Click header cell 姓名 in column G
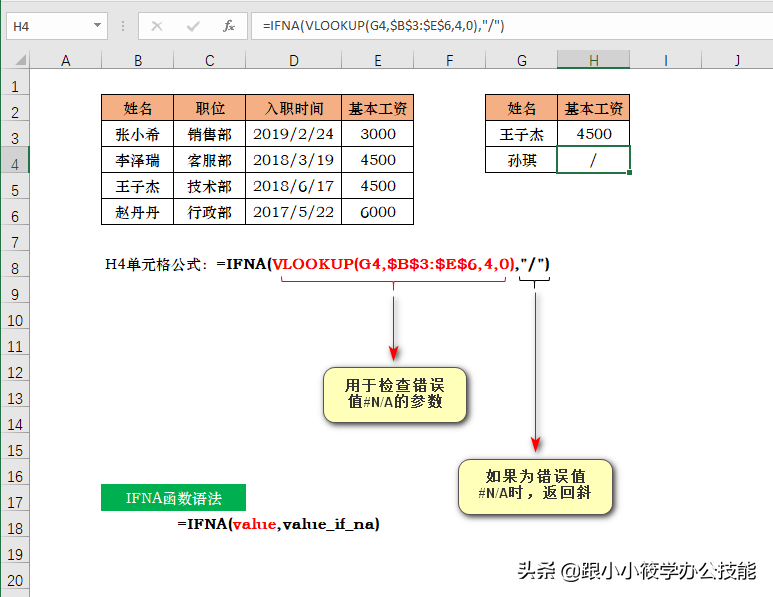The height and width of the screenshot is (597, 773). pyautogui.click(x=522, y=108)
